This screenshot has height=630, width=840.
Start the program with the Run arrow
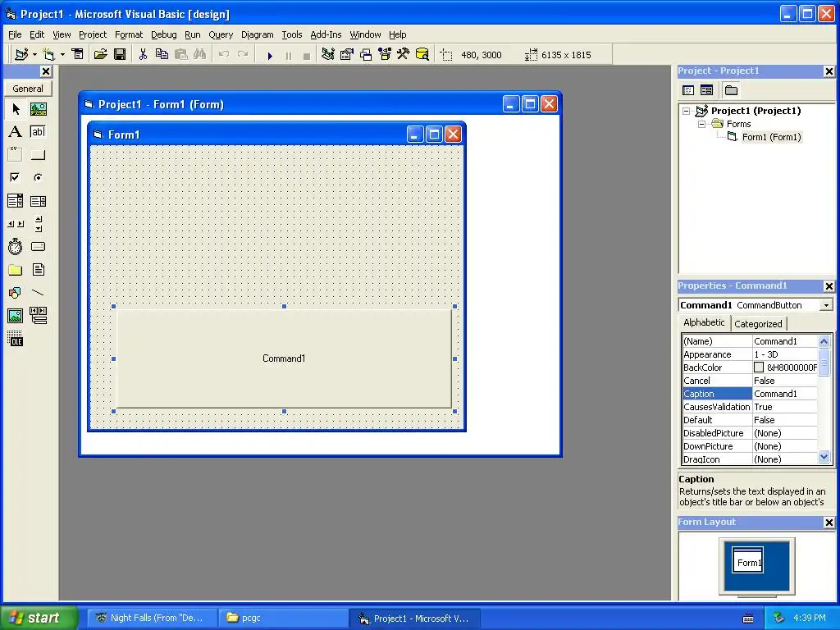coord(270,55)
